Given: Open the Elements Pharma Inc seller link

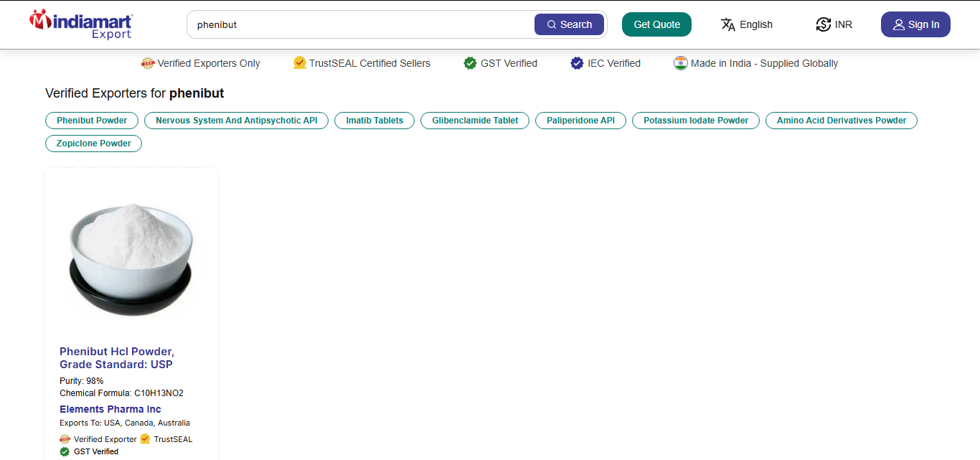Looking at the screenshot, I should tap(110, 409).
